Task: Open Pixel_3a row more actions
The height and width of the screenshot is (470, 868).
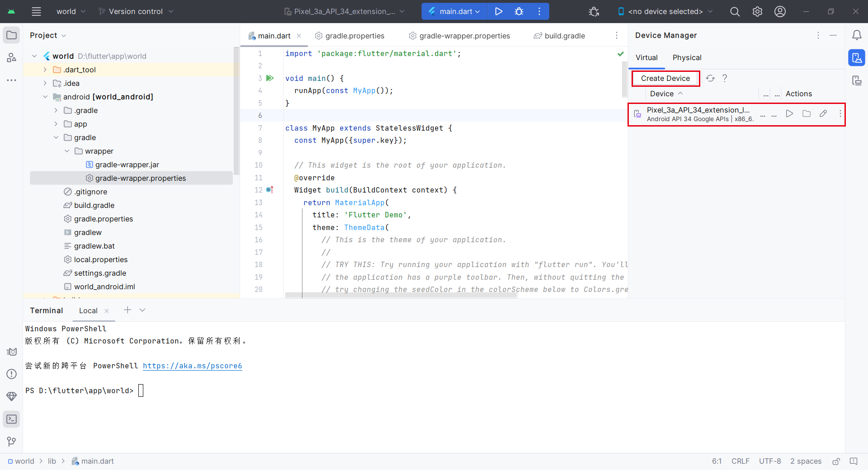Action: coord(840,114)
